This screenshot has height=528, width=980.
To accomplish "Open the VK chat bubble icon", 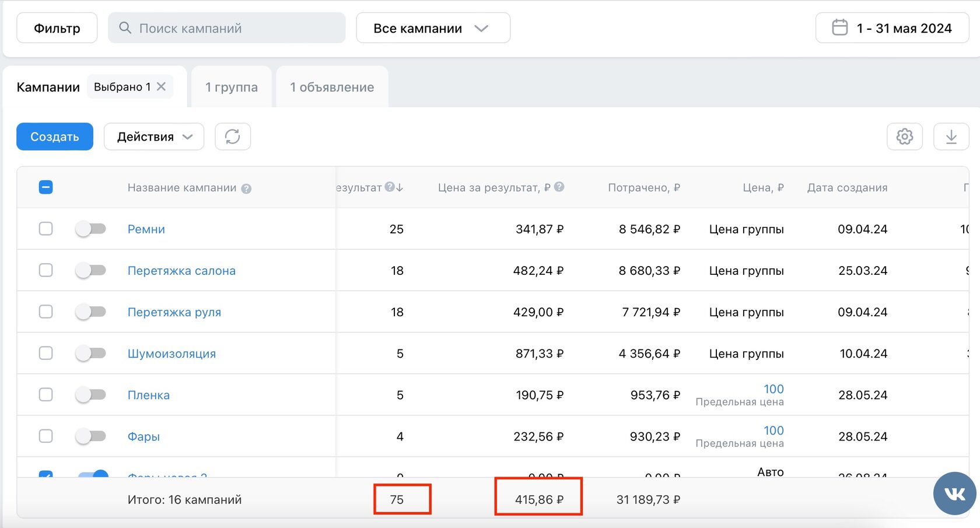I will (x=955, y=494).
